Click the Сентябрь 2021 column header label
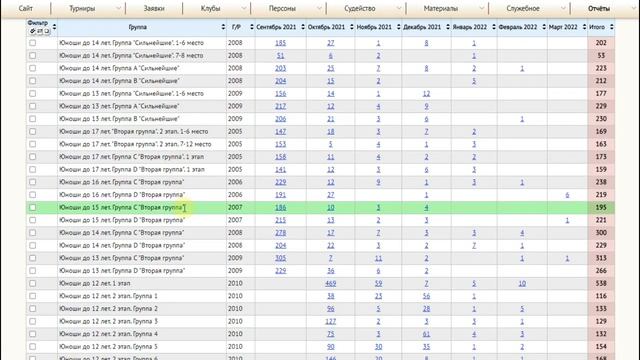Viewport: 640px width, 360px height. coord(276,27)
